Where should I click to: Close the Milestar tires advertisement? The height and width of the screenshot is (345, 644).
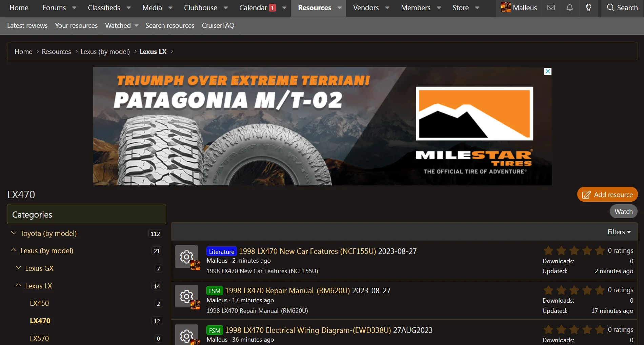tap(548, 72)
